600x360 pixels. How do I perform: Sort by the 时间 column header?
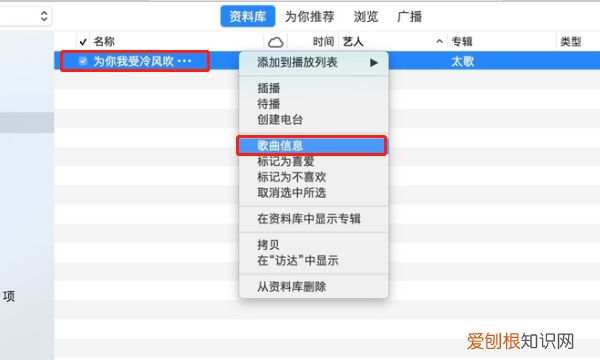coord(323,41)
